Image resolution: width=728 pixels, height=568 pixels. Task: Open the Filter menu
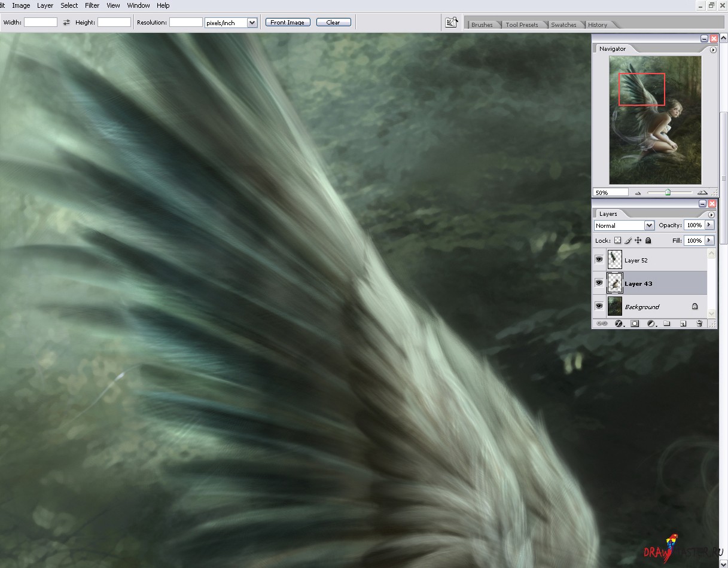(x=92, y=5)
